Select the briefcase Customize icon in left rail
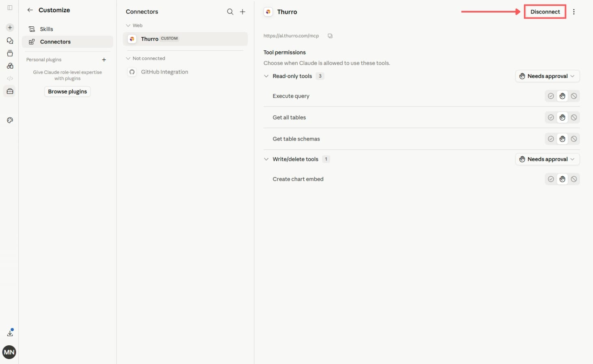593x364 pixels. tap(10, 91)
